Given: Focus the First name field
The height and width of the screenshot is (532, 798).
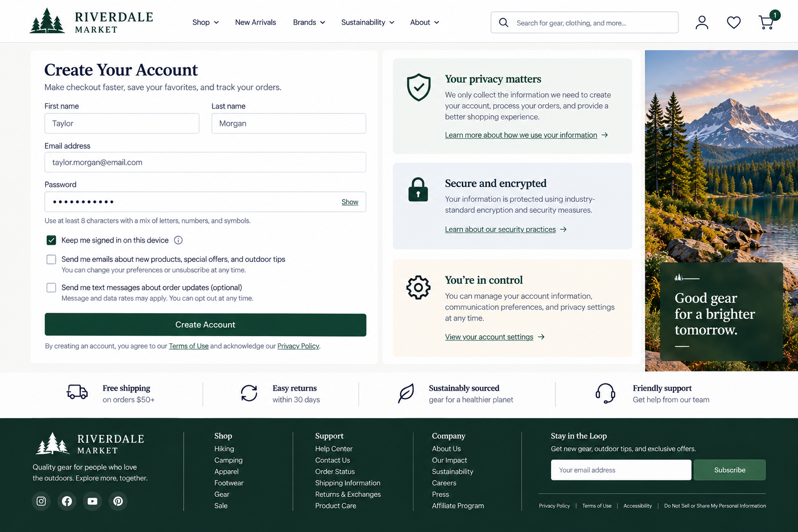Looking at the screenshot, I should 122,123.
